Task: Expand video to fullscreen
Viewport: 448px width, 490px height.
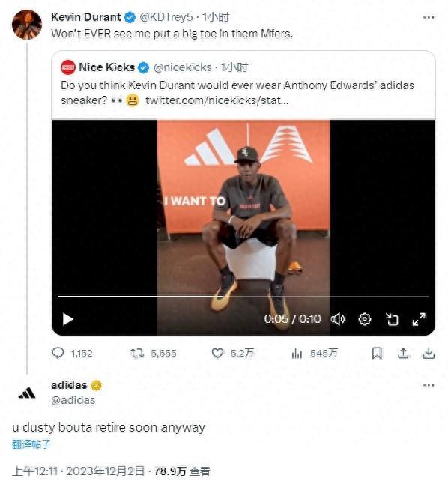Action: point(419,319)
